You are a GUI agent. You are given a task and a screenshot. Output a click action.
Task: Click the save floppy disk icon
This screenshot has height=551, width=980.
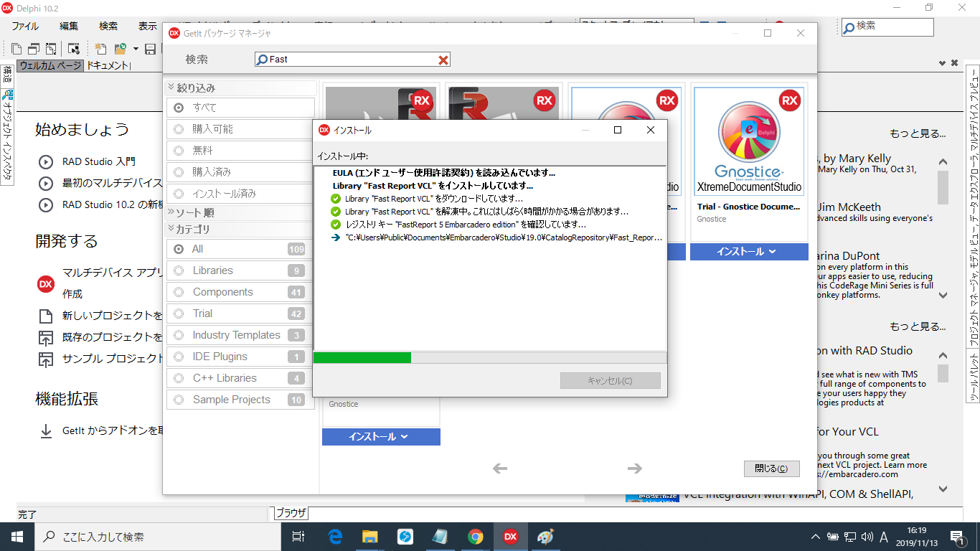click(151, 49)
